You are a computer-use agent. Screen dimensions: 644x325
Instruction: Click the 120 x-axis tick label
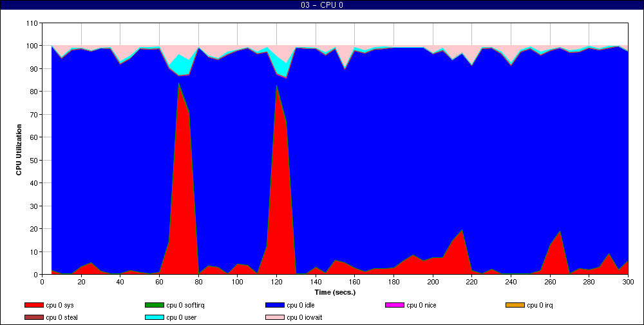click(276, 282)
